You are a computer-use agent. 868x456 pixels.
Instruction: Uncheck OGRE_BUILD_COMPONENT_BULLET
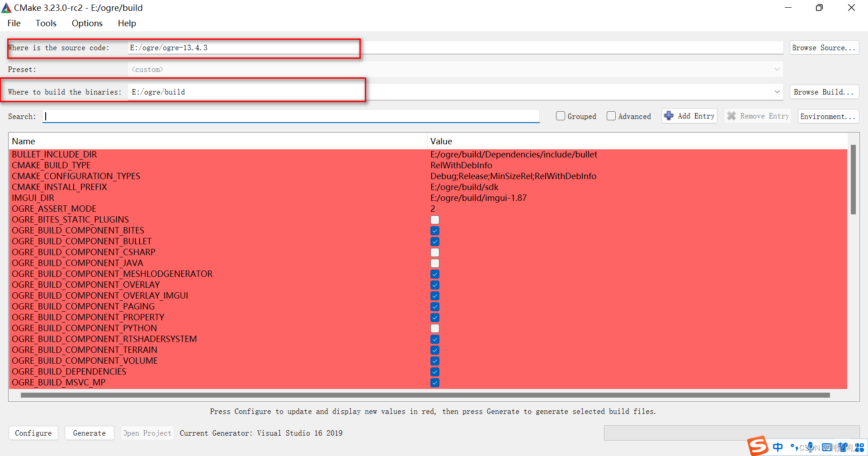pyautogui.click(x=435, y=242)
